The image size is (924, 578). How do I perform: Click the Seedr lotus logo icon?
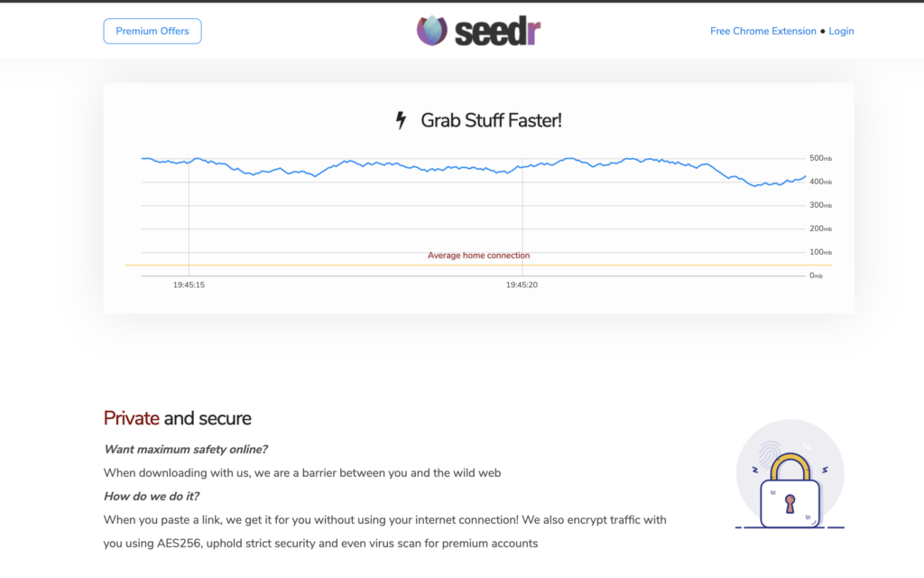pyautogui.click(x=432, y=31)
